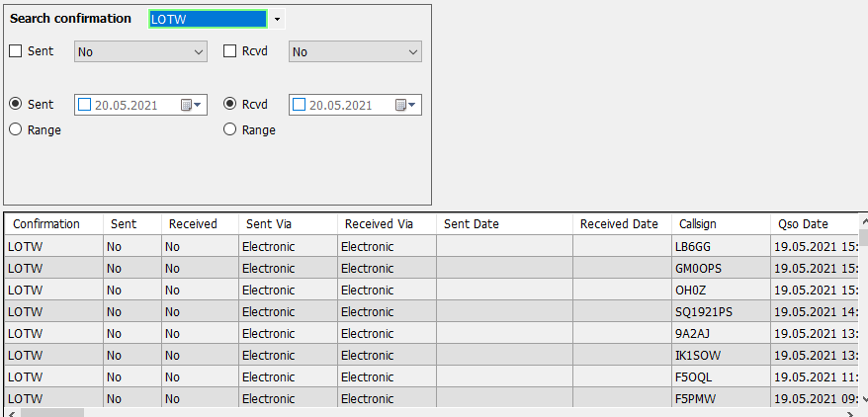Sort by the Sent Date column header

click(x=505, y=224)
